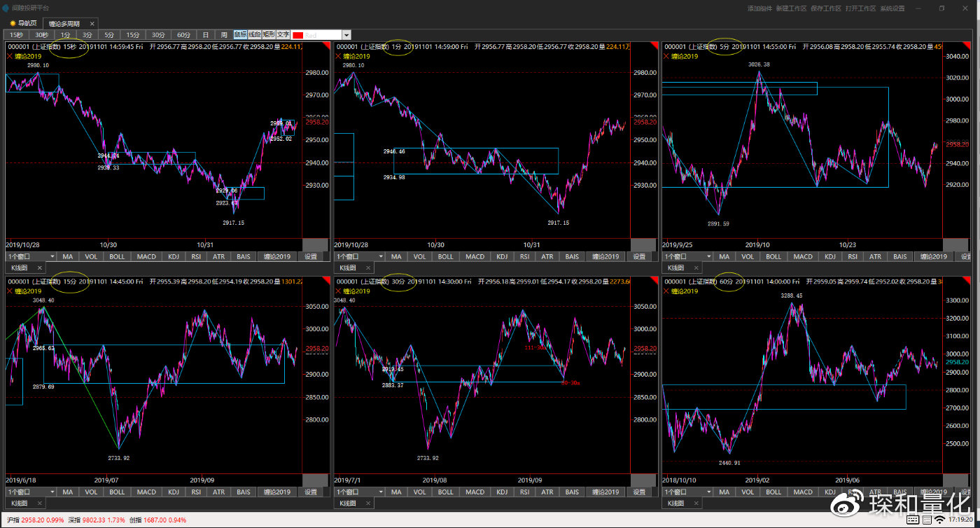Click the time-axis scrollbar thumb in 30分 chart
980x528 pixels.
(643, 480)
